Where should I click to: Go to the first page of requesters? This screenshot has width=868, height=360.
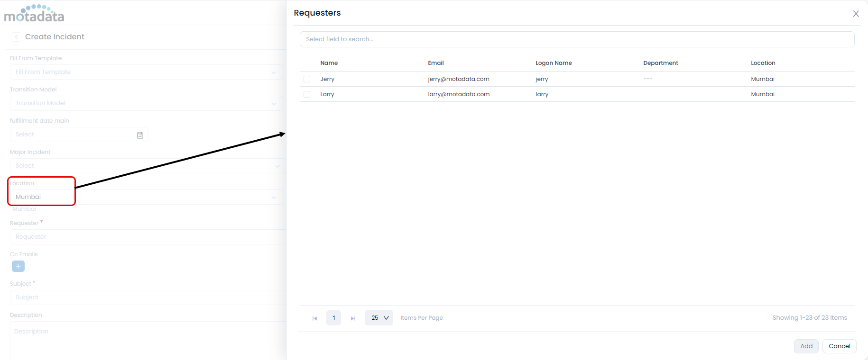pyautogui.click(x=314, y=318)
